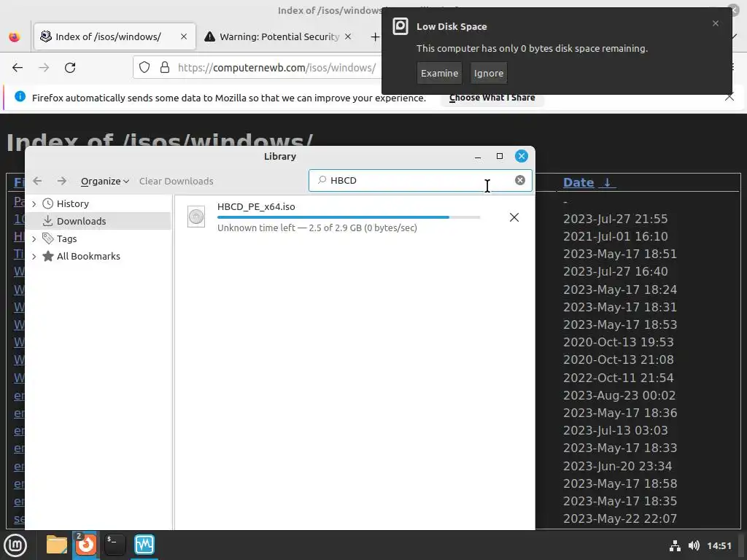The width and height of the screenshot is (747, 560).
Task: Open tracking protection shield icon in URL bar
Action: pyautogui.click(x=144, y=68)
